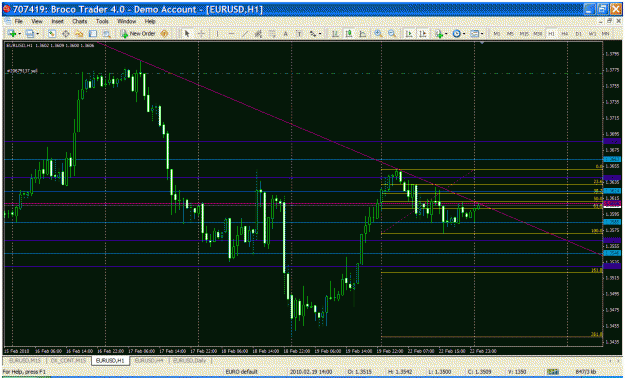Open the Profiles icon in toolbar
625x378 pixels.
30,34
